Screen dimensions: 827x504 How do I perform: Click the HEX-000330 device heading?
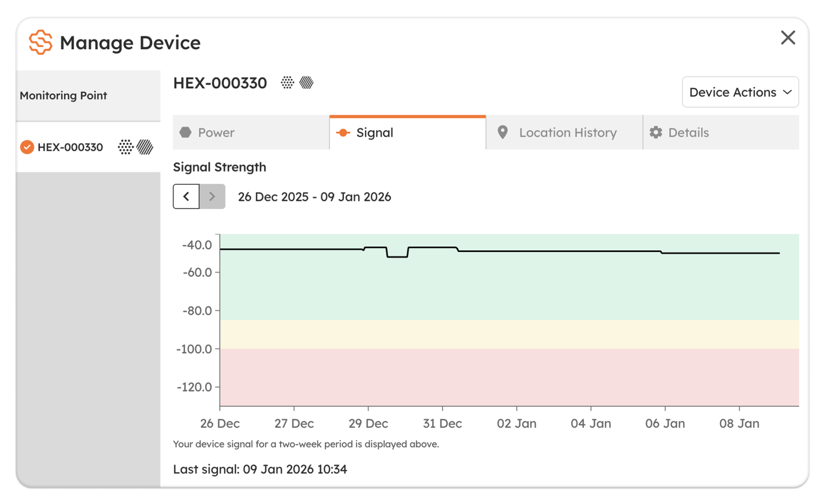click(x=220, y=83)
